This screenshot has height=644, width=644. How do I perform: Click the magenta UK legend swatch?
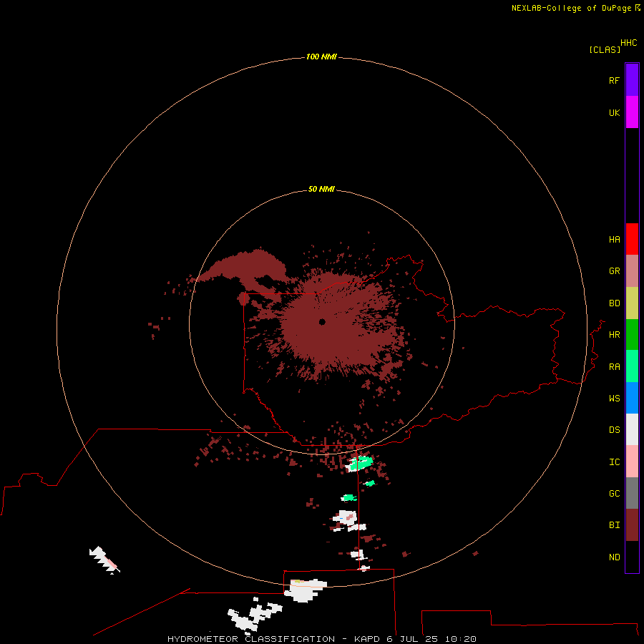tap(632, 112)
